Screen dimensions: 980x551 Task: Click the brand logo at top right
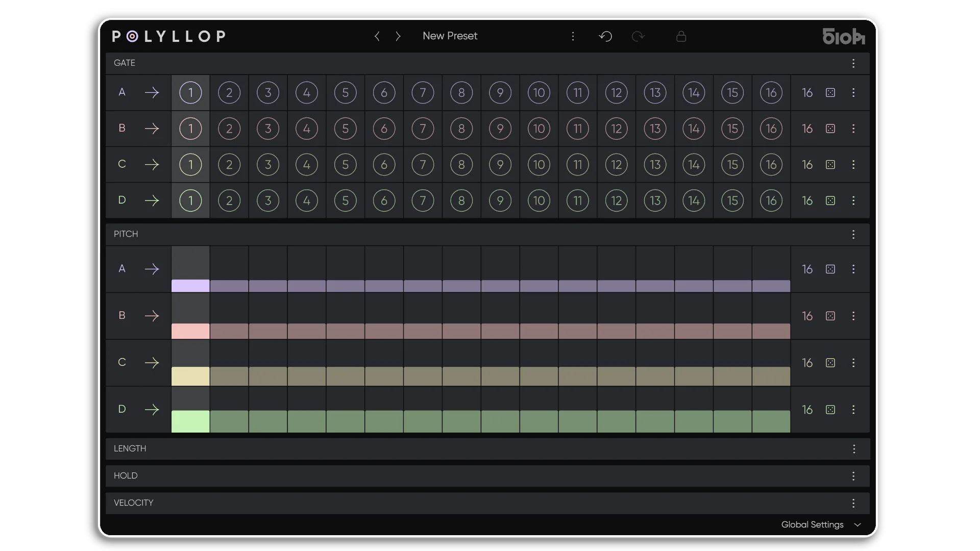tap(844, 36)
